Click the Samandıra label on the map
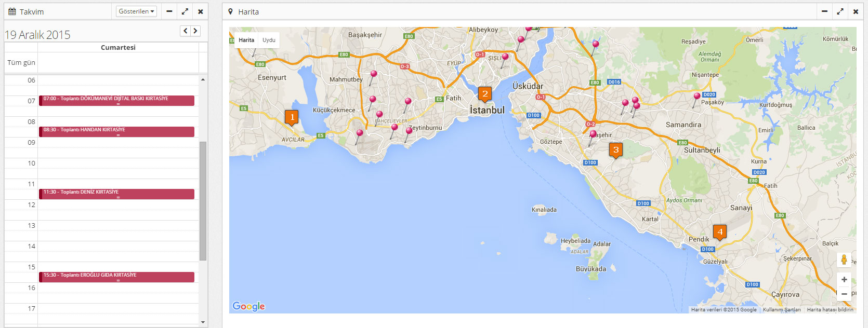 [x=683, y=125]
